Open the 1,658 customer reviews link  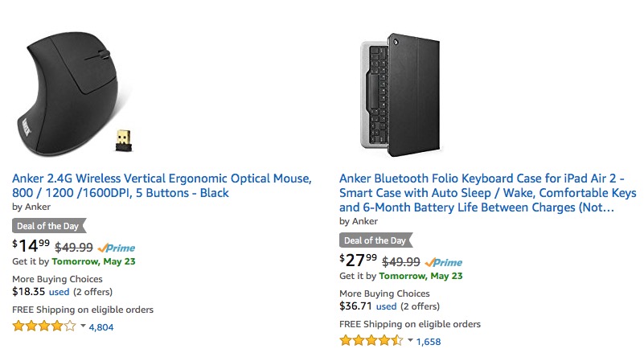[429, 342]
